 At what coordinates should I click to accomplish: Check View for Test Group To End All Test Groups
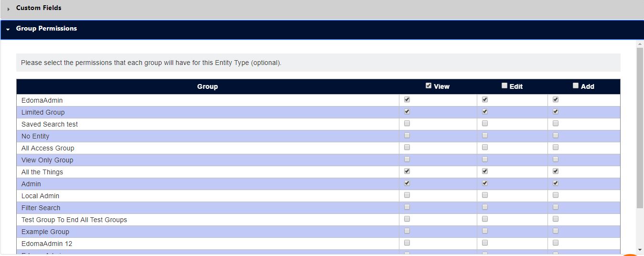[407, 219]
